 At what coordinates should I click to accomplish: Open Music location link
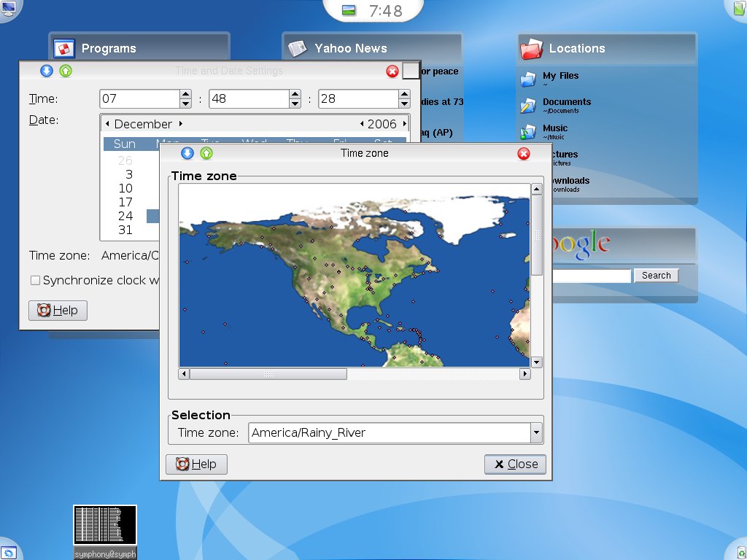pos(555,128)
